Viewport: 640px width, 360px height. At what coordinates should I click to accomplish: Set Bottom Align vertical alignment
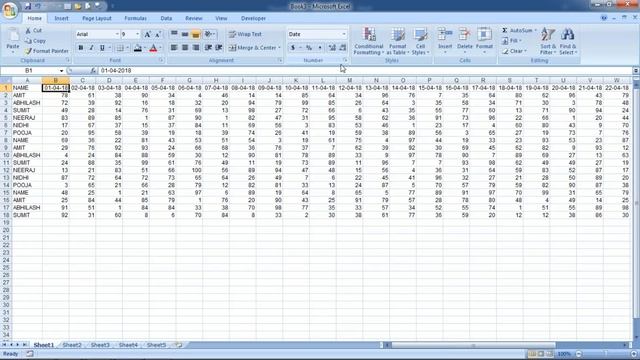pyautogui.click(x=196, y=34)
